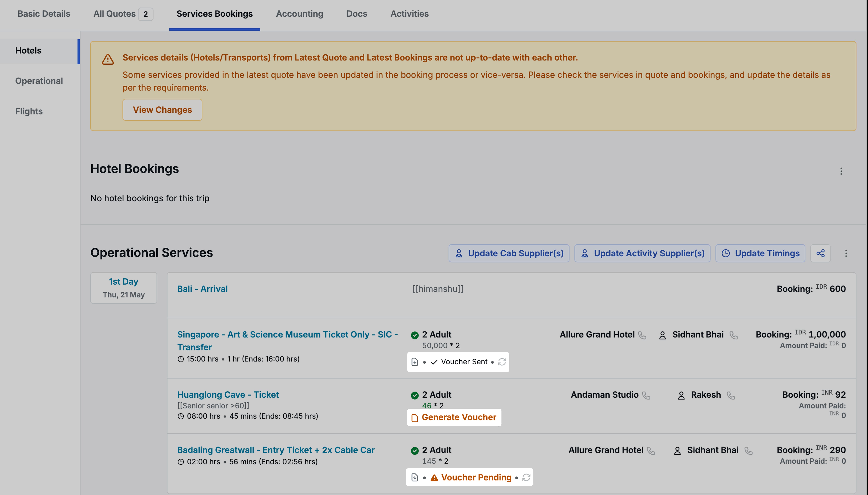The image size is (868, 495).
Task: Click clock icon beside 08:00 hrs
Action: (x=181, y=416)
